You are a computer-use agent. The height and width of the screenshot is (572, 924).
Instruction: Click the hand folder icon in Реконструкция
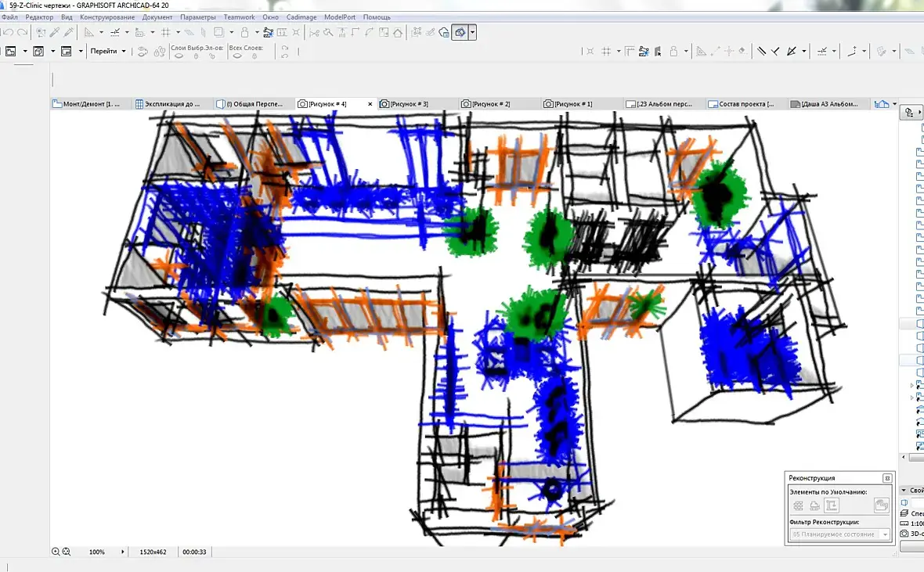882,505
